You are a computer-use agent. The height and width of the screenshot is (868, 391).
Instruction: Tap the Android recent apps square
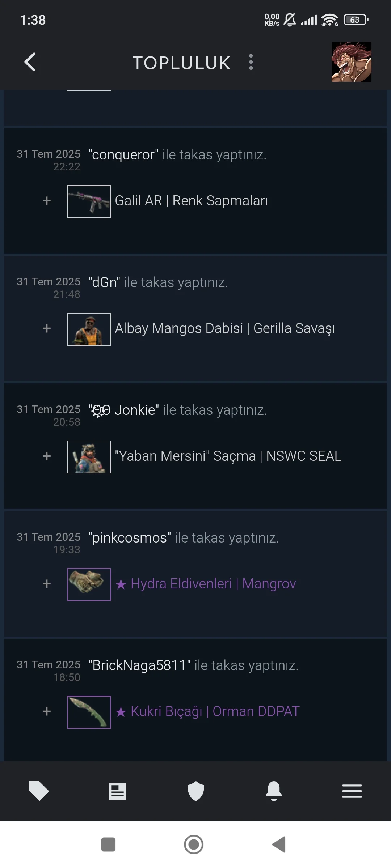108,844
